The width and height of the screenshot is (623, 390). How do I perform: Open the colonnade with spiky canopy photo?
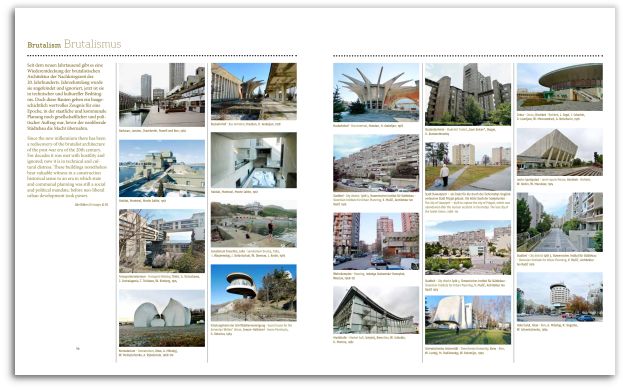[253, 91]
